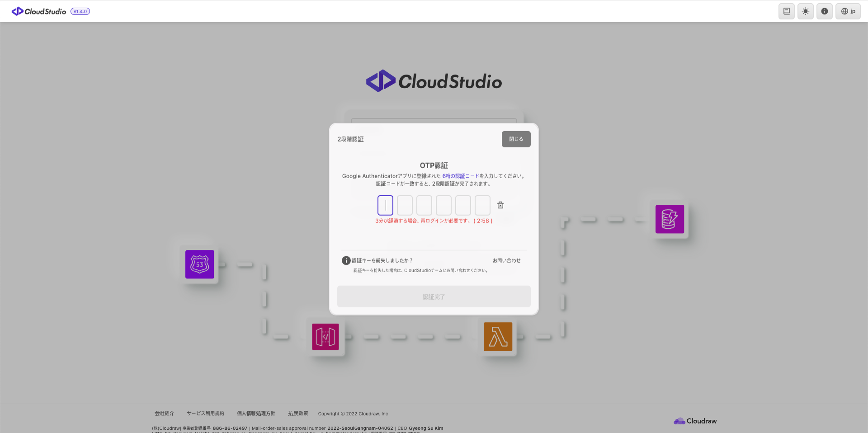868x433 pixels.
Task: Open the サービス利用規約 footer link
Action: [x=205, y=414]
